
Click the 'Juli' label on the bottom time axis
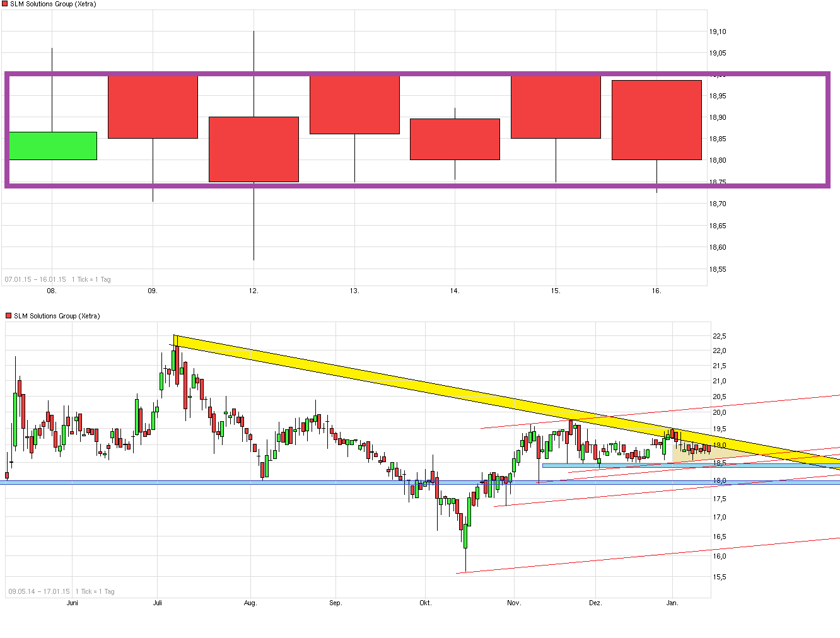(x=158, y=603)
